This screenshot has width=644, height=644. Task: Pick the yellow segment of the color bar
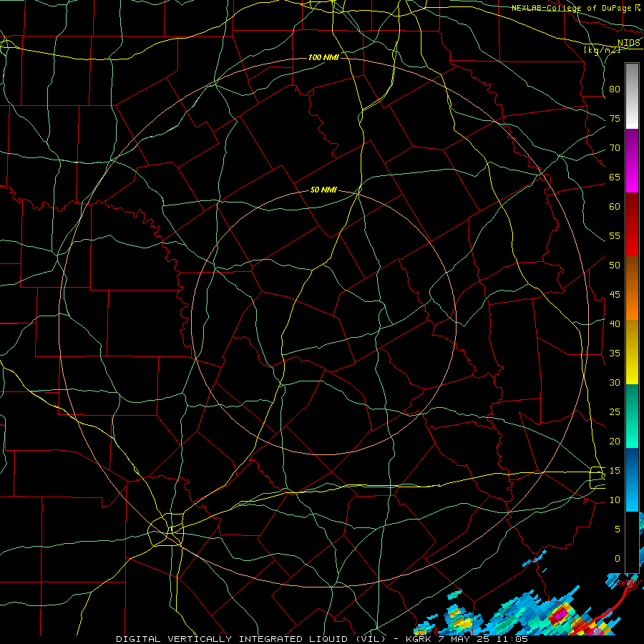click(x=632, y=352)
